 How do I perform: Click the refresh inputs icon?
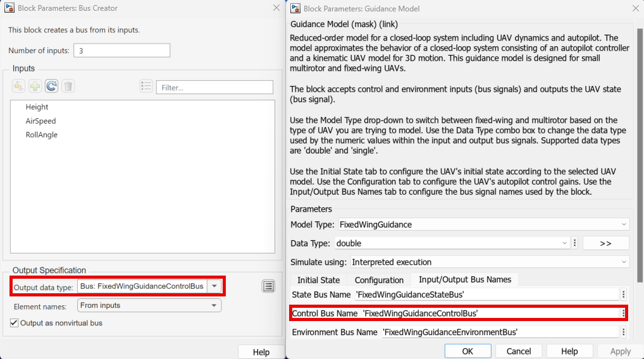tap(51, 87)
